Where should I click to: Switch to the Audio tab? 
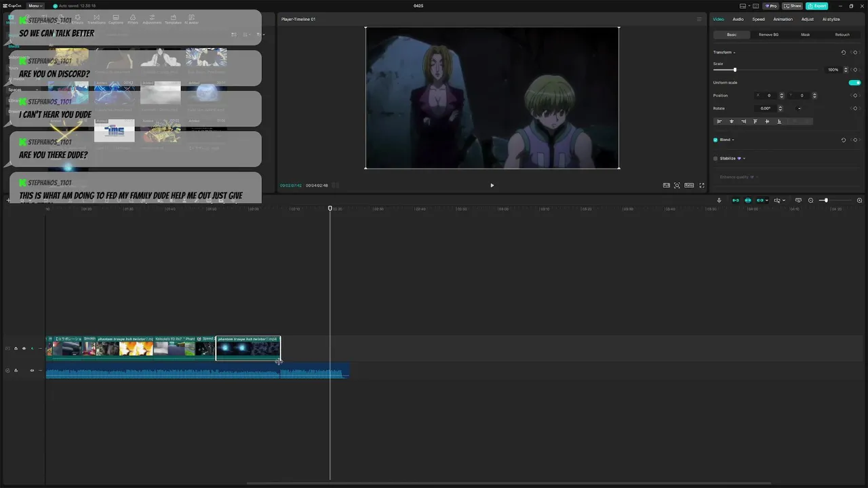pyautogui.click(x=738, y=19)
